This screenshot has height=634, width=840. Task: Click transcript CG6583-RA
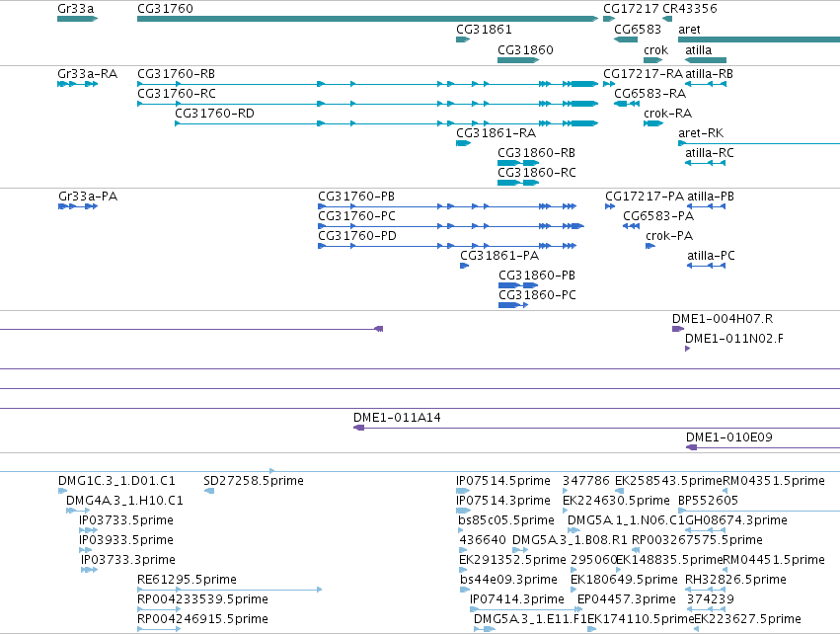pos(649,93)
